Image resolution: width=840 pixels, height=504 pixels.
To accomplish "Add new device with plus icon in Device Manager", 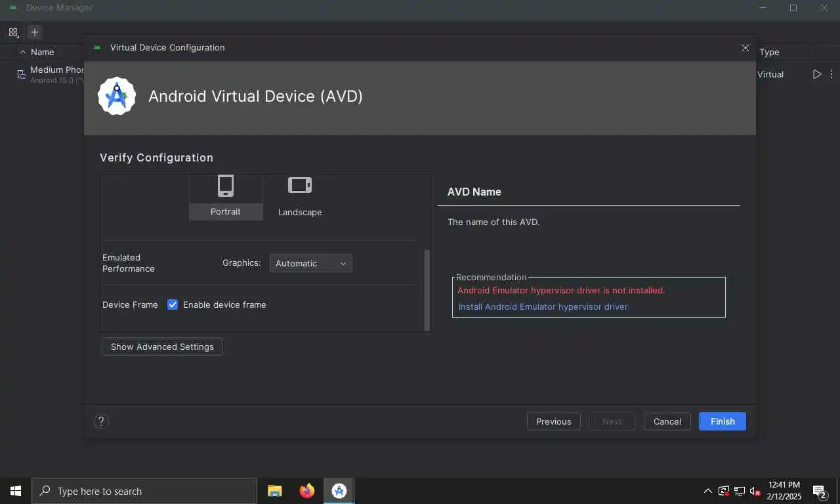I will click(x=35, y=31).
